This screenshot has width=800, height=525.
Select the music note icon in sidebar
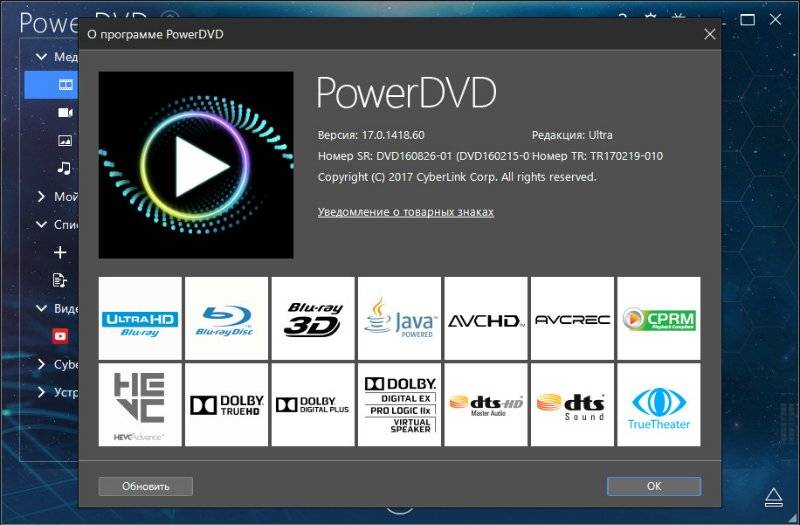[64, 168]
